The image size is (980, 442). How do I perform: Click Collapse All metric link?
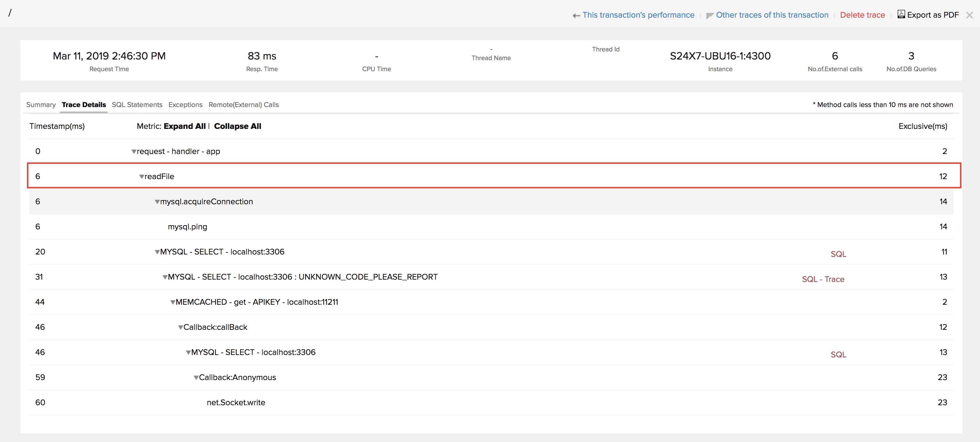tap(238, 126)
